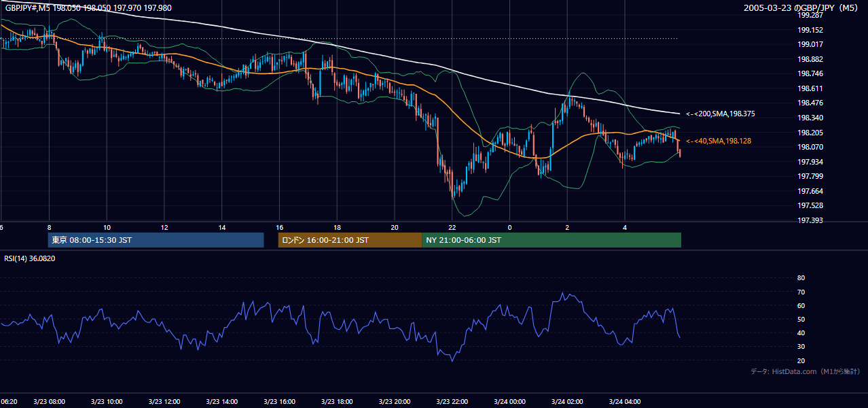Viewport: 868px width, 408px height.
Task: Click RSI scale value 20 on the right axis
Action: coord(801,360)
